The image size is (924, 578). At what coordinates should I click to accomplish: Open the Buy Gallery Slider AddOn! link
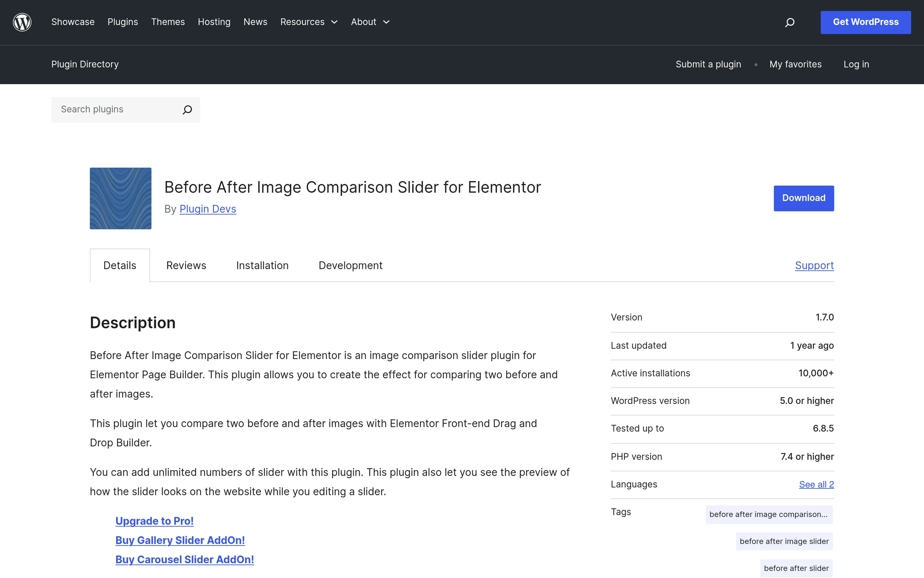pos(180,540)
